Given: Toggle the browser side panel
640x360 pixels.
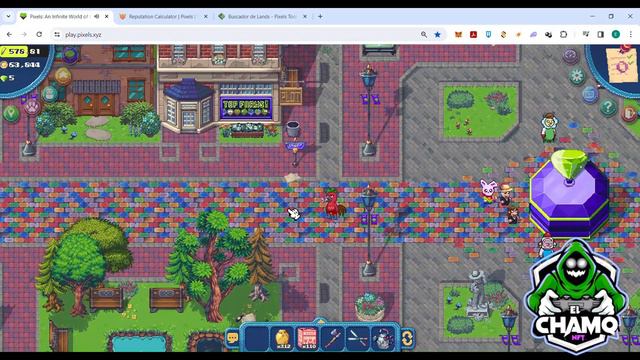Looking at the screenshot, I should pos(600,35).
